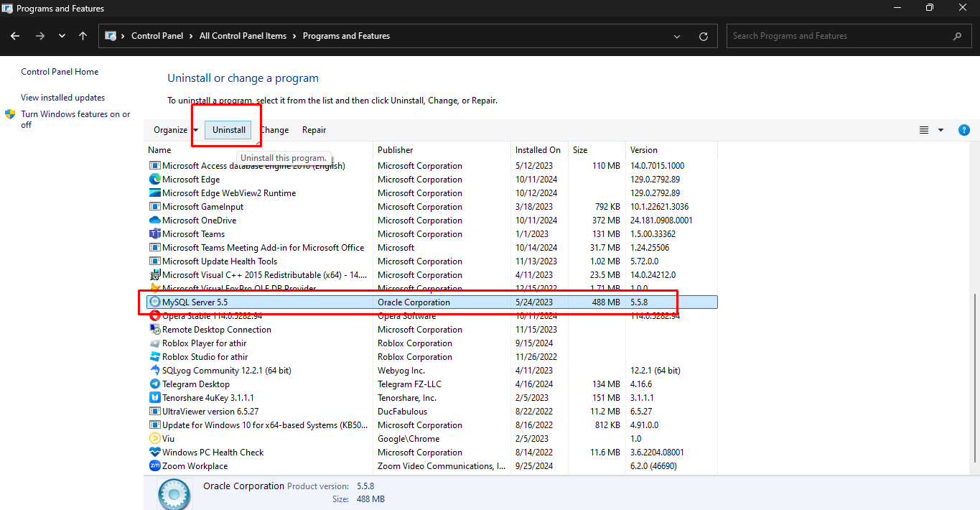Click DucFabulous publisher cell
This screenshot has height=510, width=980.
(x=402, y=412)
